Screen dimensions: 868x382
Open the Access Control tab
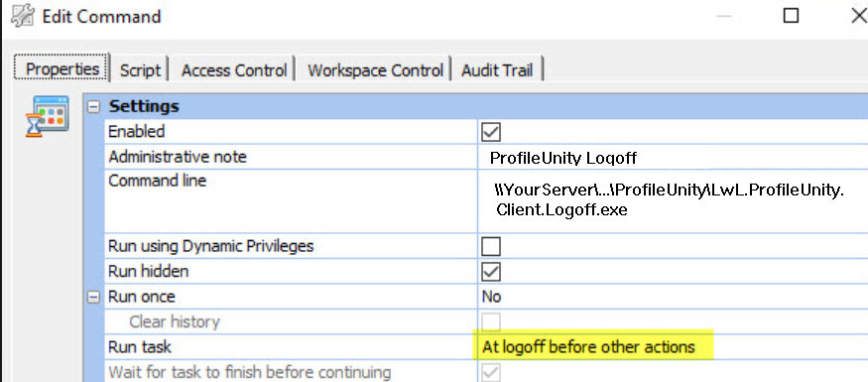233,69
